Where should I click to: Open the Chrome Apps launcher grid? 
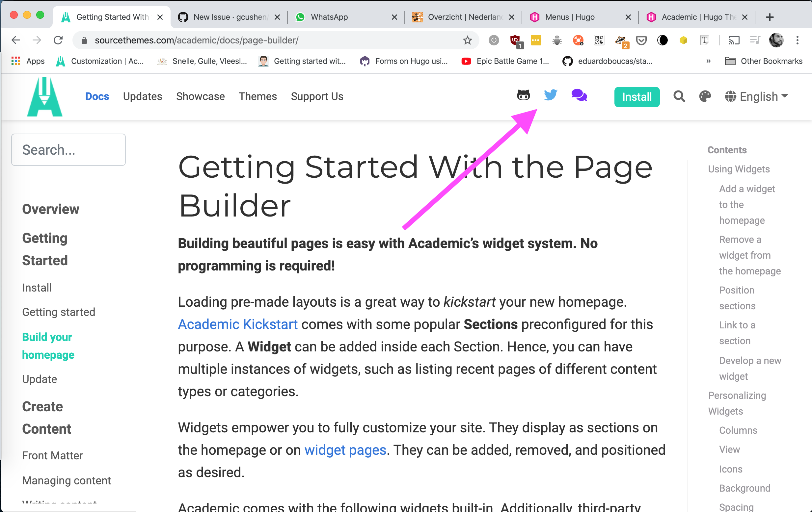(15, 61)
